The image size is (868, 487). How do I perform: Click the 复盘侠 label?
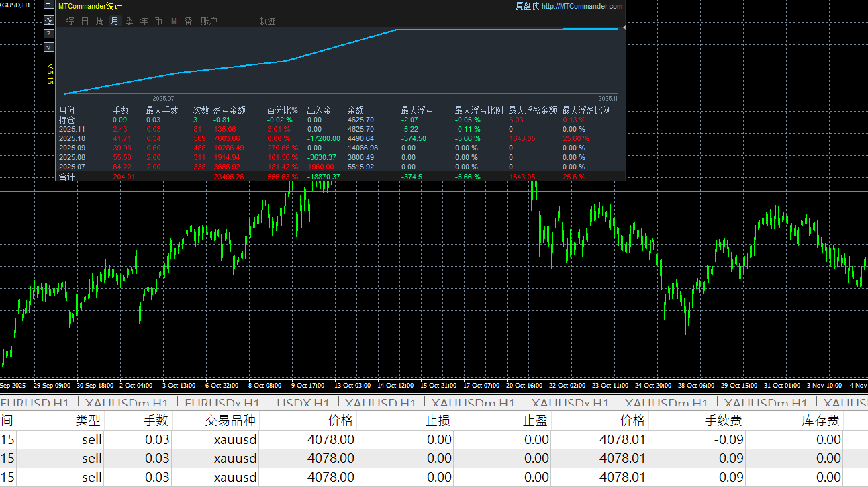point(527,6)
